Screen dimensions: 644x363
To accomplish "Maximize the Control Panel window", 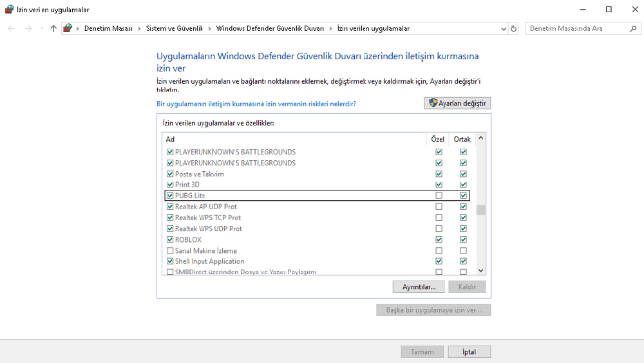I will [609, 10].
